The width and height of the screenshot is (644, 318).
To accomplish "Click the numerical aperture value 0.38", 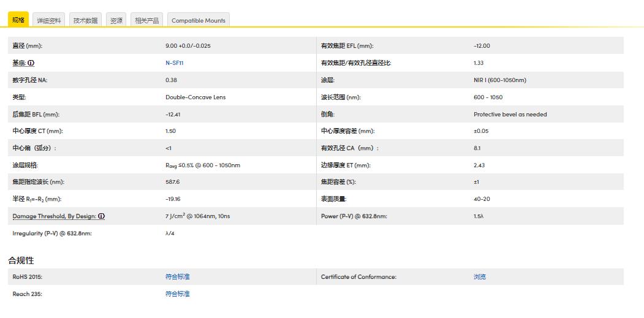I will point(172,80).
